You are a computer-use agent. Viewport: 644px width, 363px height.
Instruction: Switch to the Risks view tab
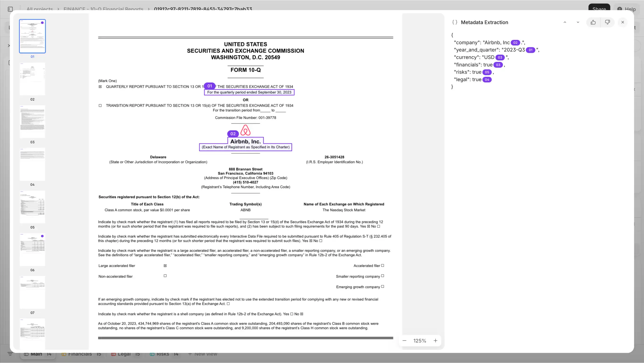(164, 354)
